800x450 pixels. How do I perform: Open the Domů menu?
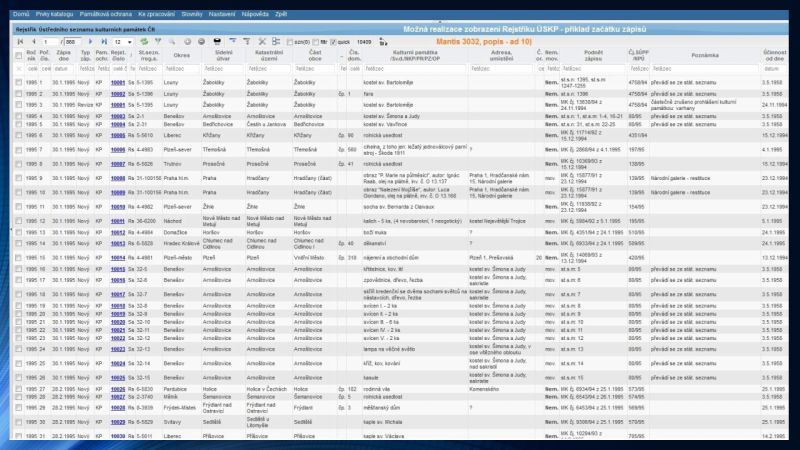tap(21, 14)
